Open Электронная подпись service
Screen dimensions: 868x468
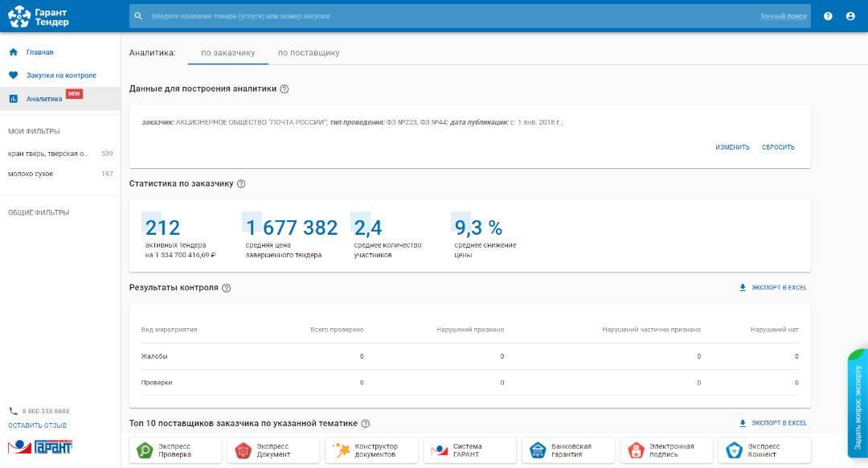coord(668,450)
